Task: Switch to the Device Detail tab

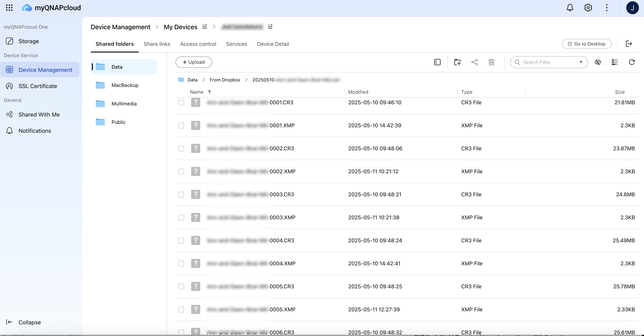Action: (273, 44)
